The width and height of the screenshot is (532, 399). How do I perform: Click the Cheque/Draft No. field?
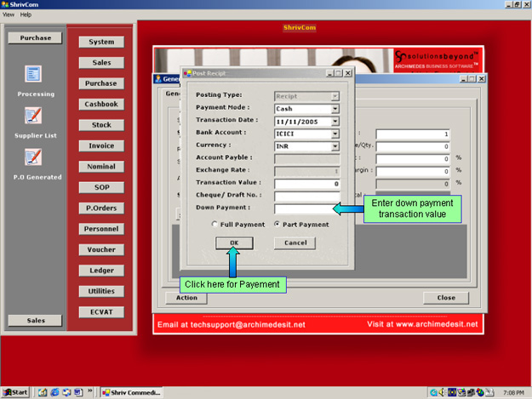306,196
